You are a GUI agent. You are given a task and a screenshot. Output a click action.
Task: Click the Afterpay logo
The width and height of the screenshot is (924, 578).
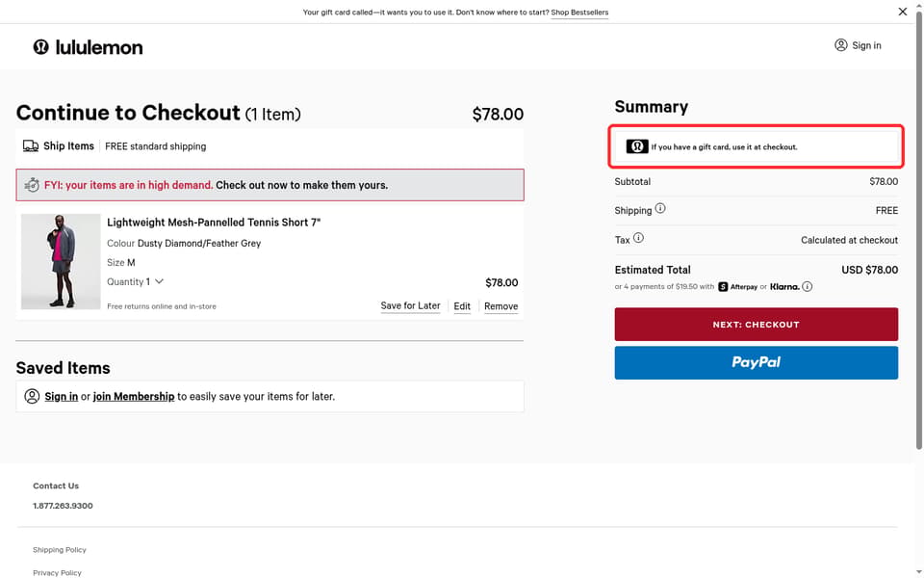pyautogui.click(x=738, y=287)
